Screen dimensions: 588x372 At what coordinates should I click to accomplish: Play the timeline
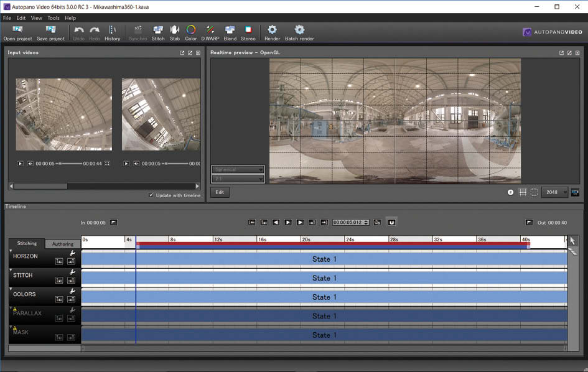(x=288, y=222)
